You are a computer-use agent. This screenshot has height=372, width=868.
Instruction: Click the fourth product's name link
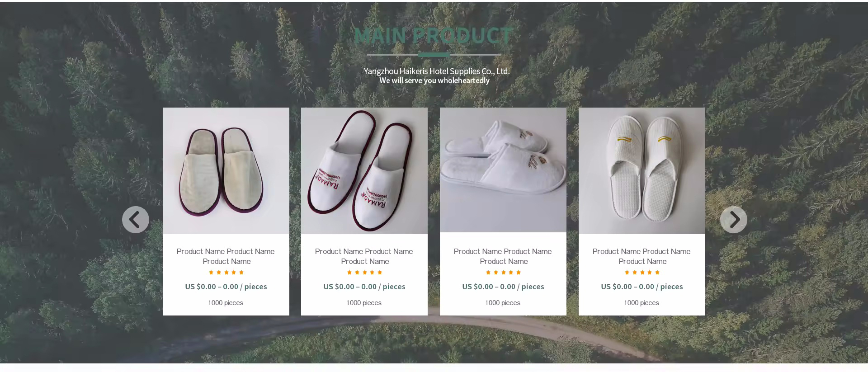pyautogui.click(x=642, y=256)
